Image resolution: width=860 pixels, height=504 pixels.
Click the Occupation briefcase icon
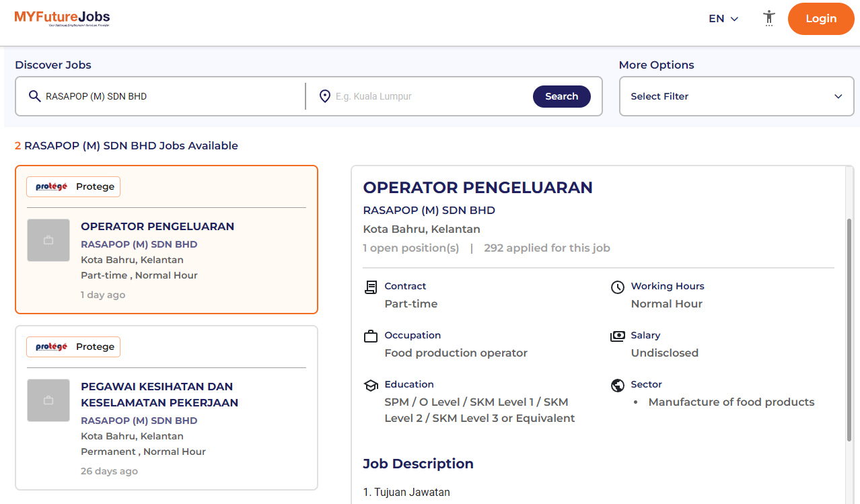(371, 336)
